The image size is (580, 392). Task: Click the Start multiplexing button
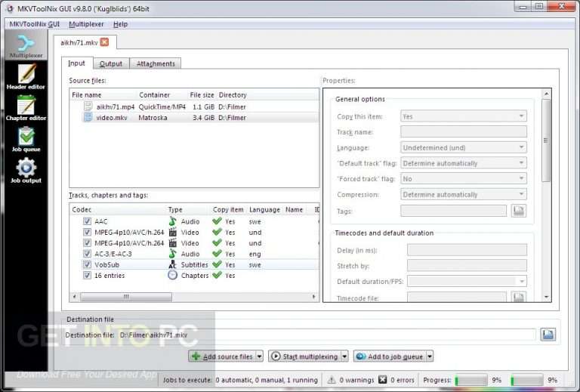point(305,357)
